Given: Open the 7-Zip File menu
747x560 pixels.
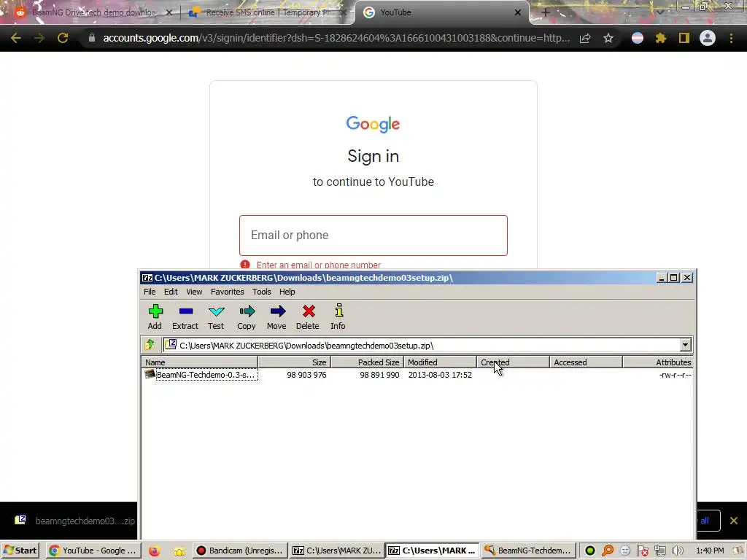Looking at the screenshot, I should [150, 292].
